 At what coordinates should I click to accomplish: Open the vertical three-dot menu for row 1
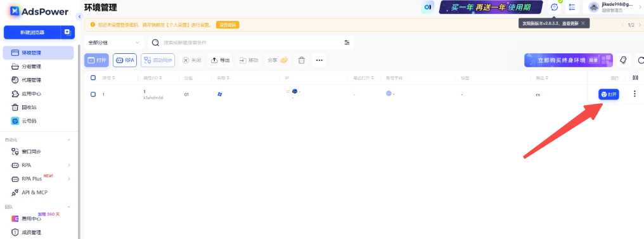(x=635, y=94)
